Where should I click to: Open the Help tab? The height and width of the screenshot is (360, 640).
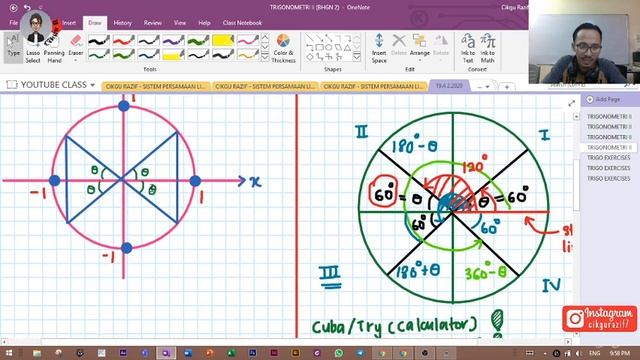[204, 23]
